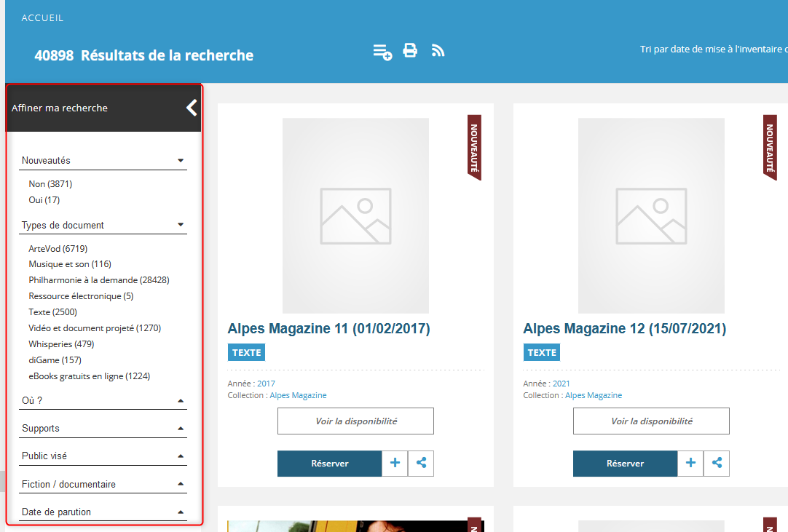The image size is (788, 532).
Task: Open the Accueil breadcrumb menu item
Action: coord(42,17)
